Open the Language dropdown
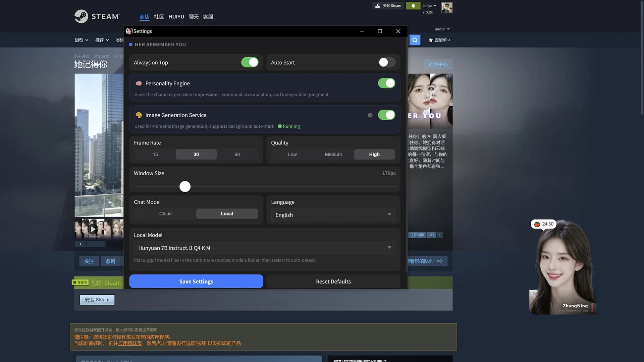This screenshot has height=362, width=644. [333, 215]
